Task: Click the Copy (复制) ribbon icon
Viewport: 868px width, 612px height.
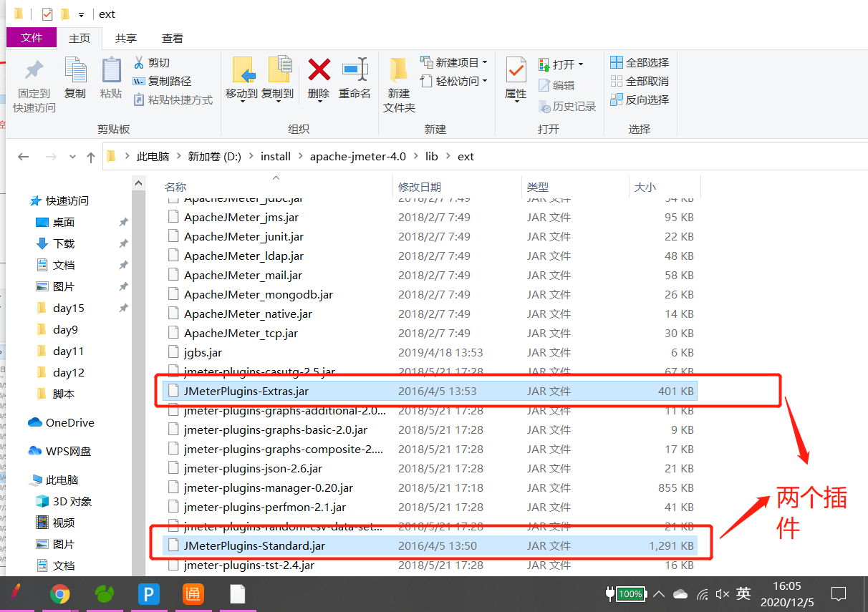Action: pos(75,72)
